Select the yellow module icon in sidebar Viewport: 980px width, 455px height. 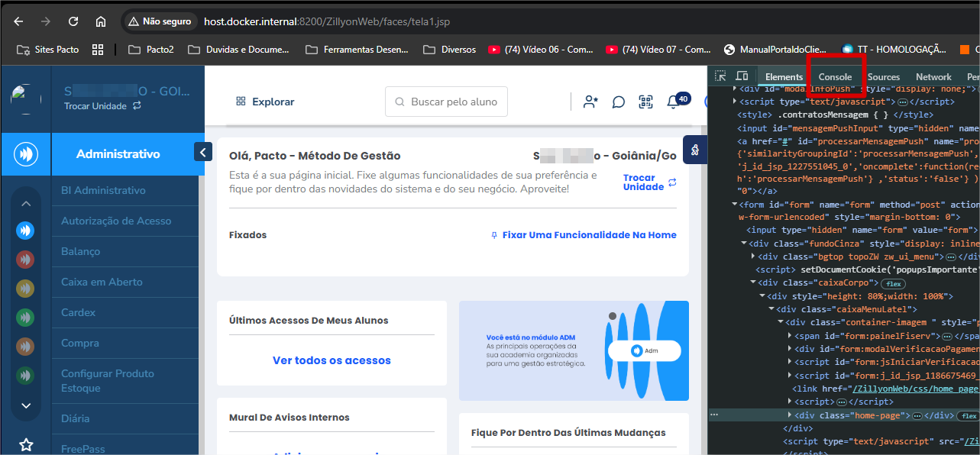[25, 289]
